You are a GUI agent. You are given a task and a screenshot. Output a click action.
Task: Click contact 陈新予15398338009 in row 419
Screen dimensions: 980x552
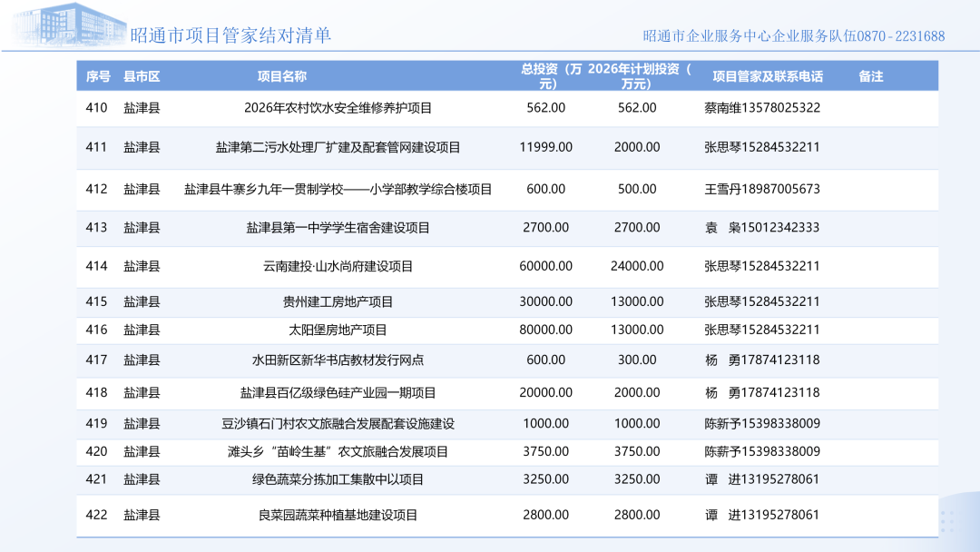pyautogui.click(x=762, y=423)
